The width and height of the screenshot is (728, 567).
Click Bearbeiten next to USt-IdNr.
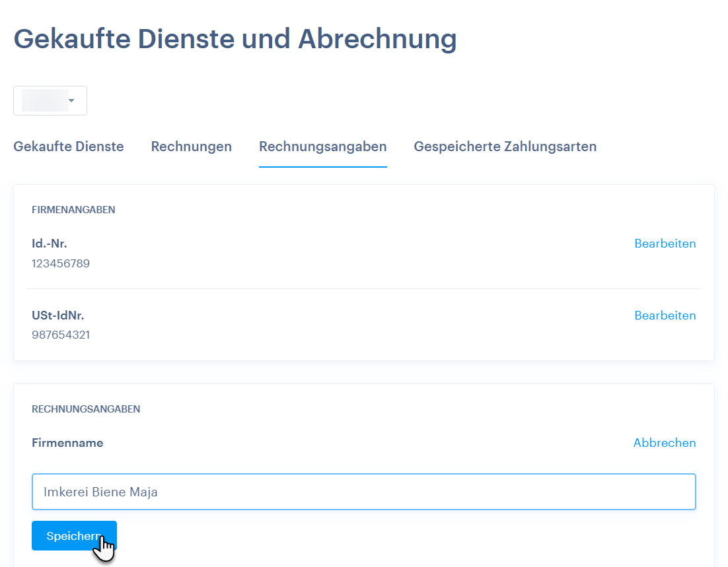665,316
